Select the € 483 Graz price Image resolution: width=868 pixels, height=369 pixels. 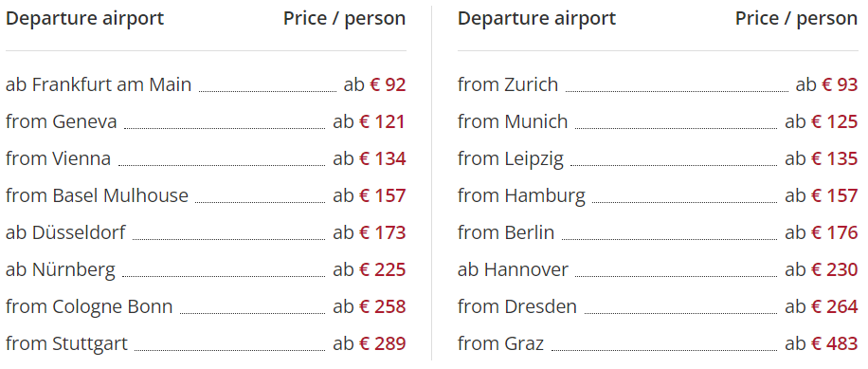834,343
